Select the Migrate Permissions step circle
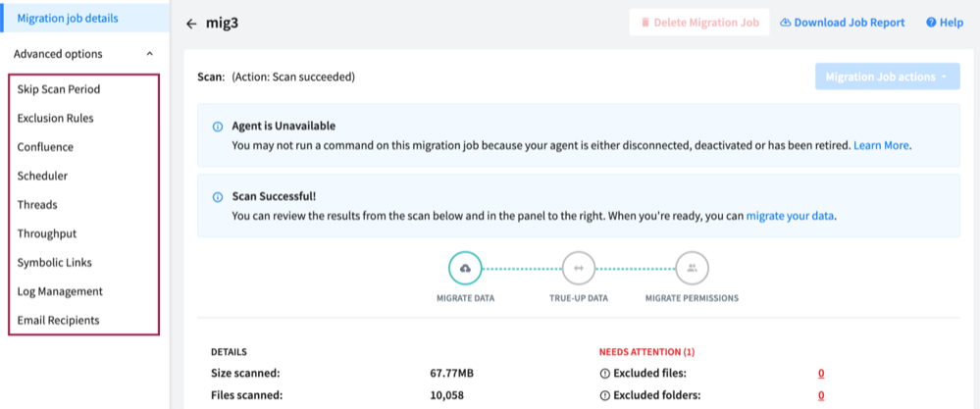 pyautogui.click(x=692, y=268)
